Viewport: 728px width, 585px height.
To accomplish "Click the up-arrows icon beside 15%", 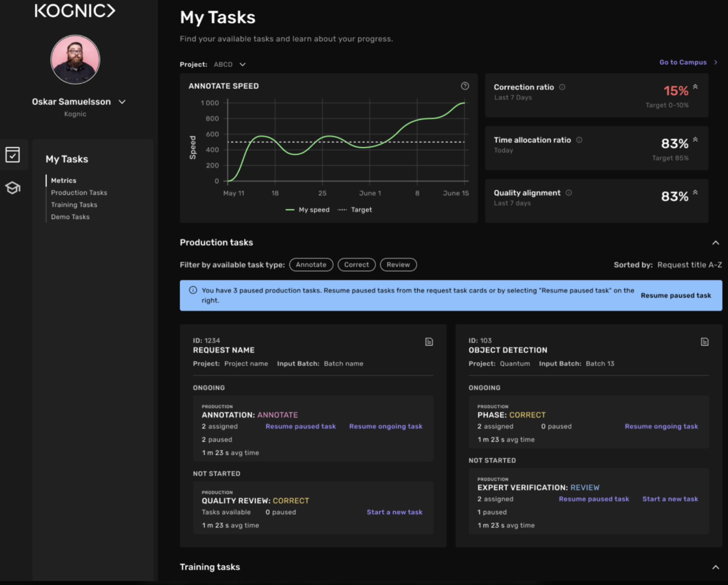I will tap(695, 86).
